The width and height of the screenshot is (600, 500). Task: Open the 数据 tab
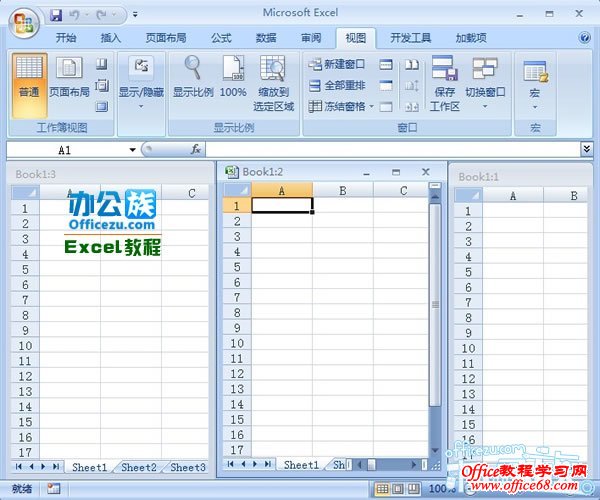pyautogui.click(x=266, y=38)
